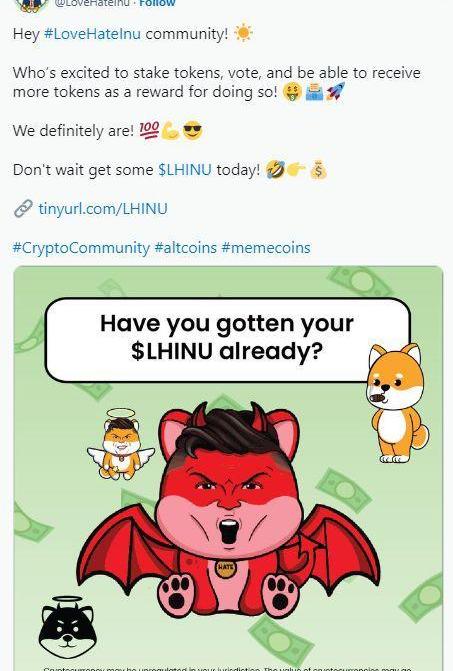Click the rocket emoji

[x=335, y=91]
